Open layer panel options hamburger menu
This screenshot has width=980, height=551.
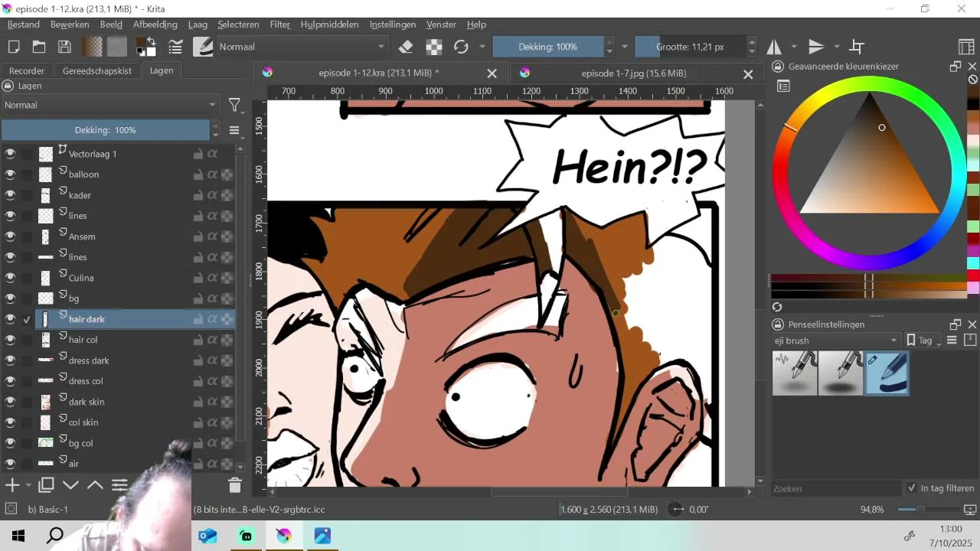(x=235, y=130)
